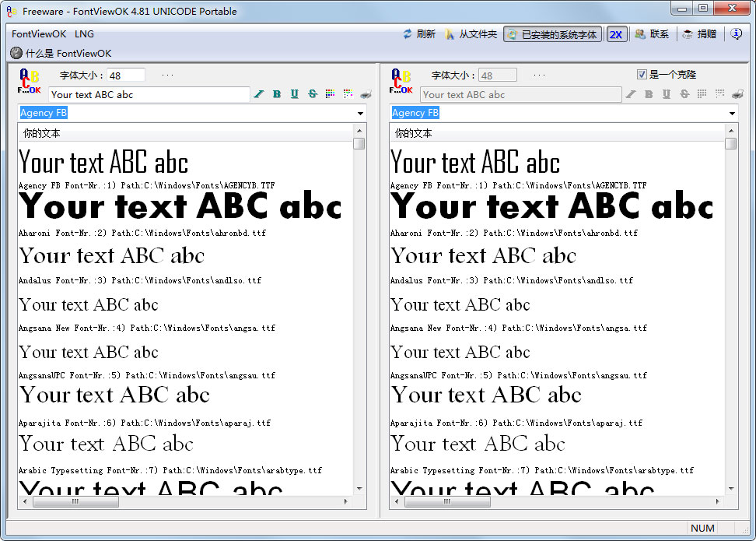Click the left pane font size field
756x541 pixels.
tap(125, 76)
